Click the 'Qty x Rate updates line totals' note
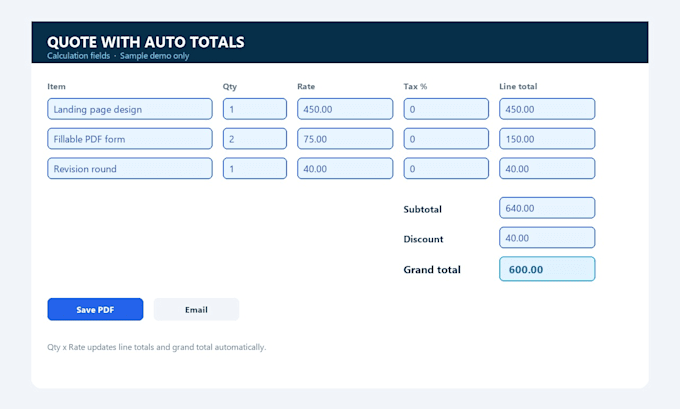The height and width of the screenshot is (409, 680). (157, 347)
